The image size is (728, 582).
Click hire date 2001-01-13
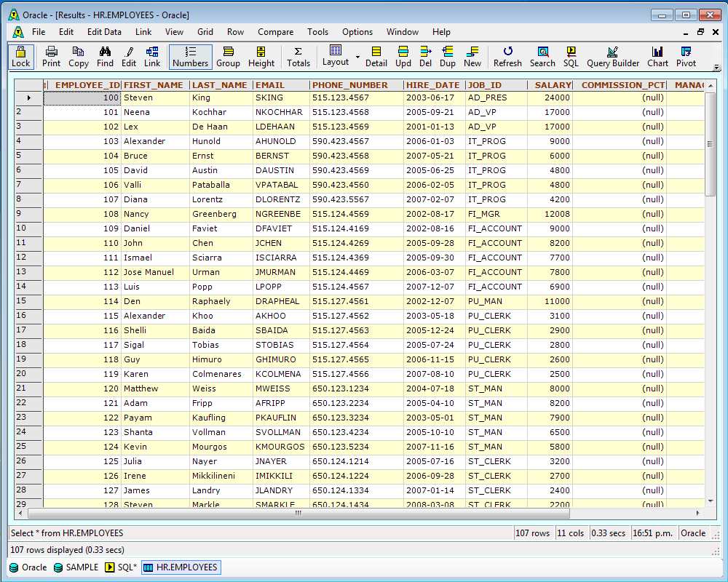434,127
